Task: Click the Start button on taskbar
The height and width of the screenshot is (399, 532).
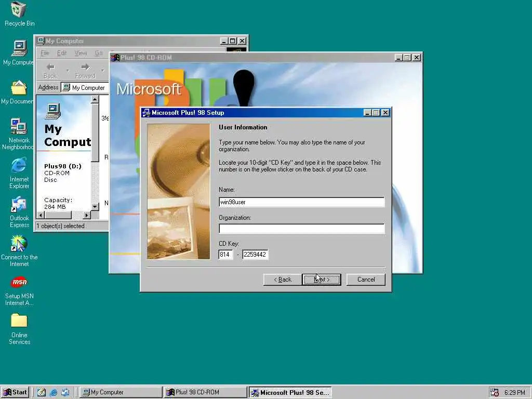Action: click(15, 392)
